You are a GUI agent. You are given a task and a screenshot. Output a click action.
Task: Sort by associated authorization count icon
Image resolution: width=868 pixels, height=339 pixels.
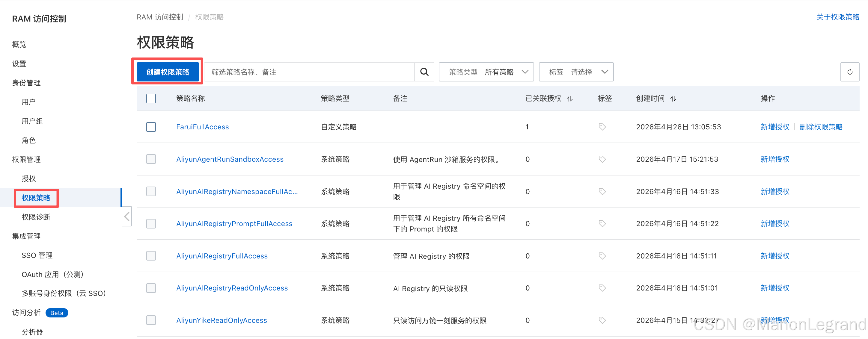point(569,99)
